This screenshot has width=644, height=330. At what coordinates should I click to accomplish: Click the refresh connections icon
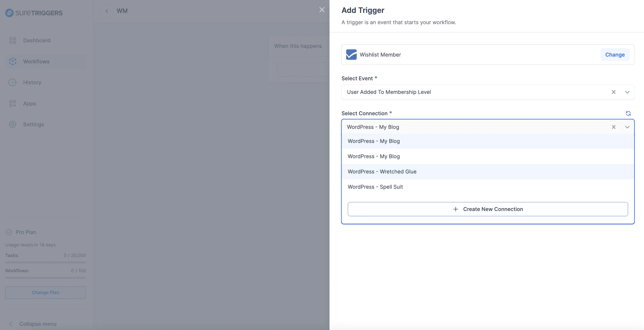click(628, 113)
